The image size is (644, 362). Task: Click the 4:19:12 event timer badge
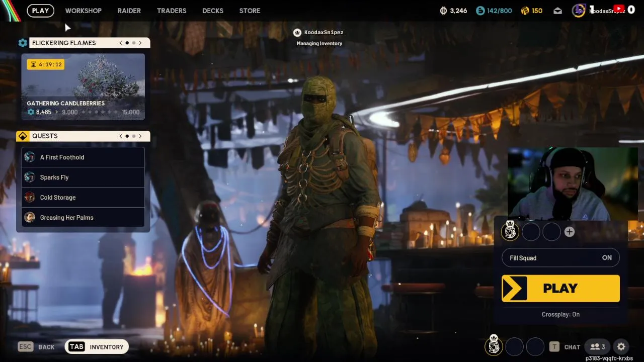pos(45,64)
